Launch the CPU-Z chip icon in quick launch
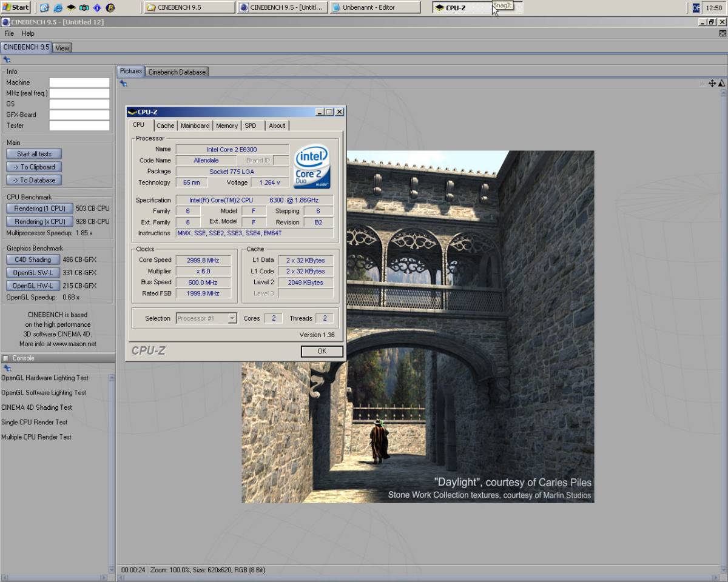Screen dimensions: 728x582 click(x=71, y=8)
